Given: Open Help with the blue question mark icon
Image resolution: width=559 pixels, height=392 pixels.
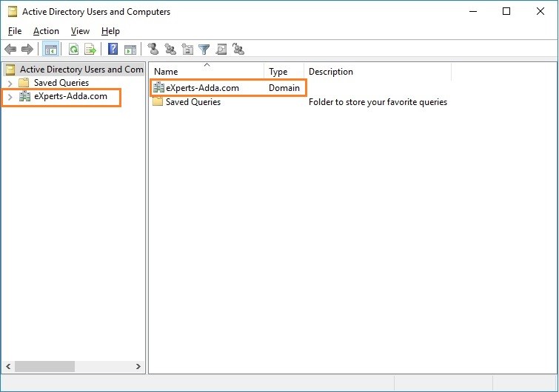Looking at the screenshot, I should pos(113,49).
